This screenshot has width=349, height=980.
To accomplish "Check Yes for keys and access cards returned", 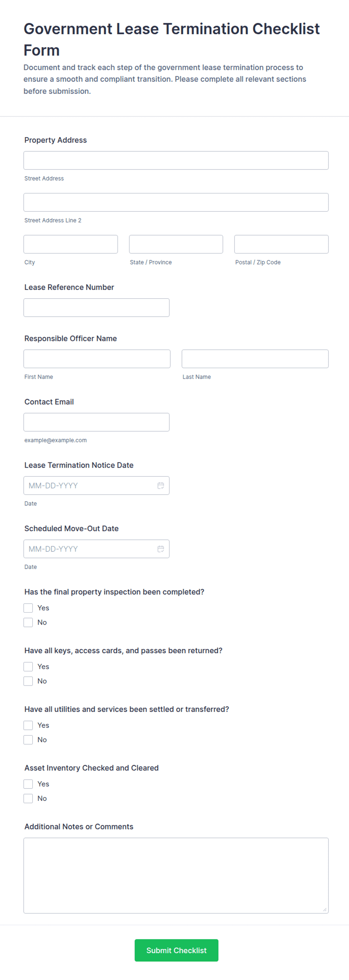I will tap(28, 666).
